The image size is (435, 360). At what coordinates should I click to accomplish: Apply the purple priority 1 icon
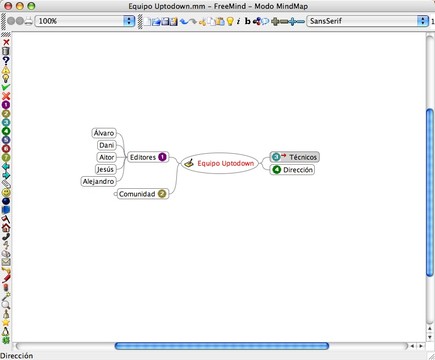(x=6, y=105)
